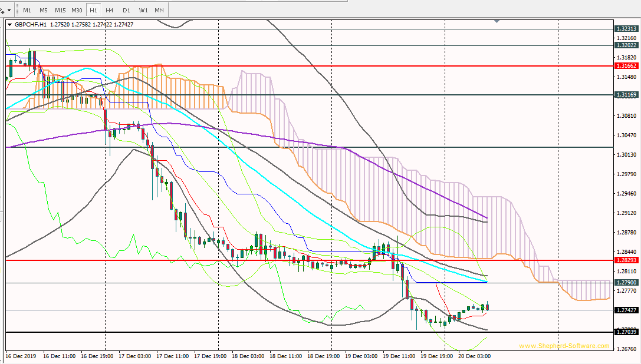The image size is (641, 364).
Task: Change chart to H4 timeframe
Action: (x=110, y=10)
